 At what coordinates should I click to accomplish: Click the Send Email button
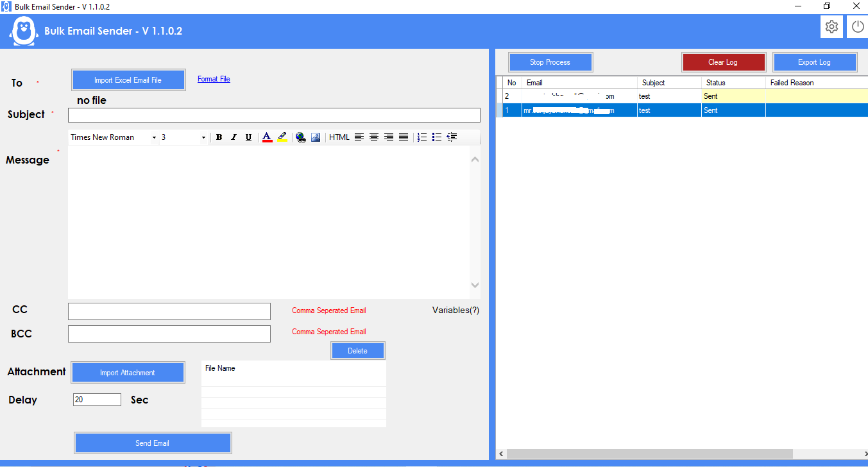pyautogui.click(x=152, y=443)
